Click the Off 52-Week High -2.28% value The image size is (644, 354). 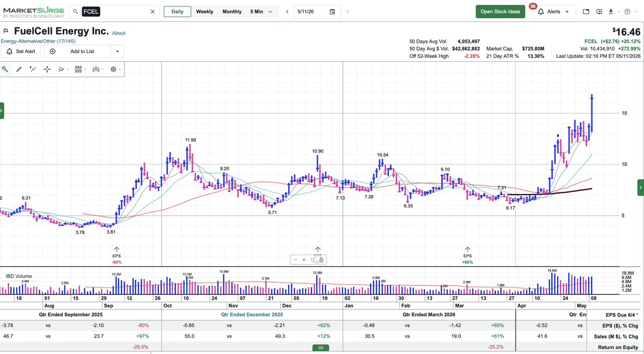(x=471, y=56)
